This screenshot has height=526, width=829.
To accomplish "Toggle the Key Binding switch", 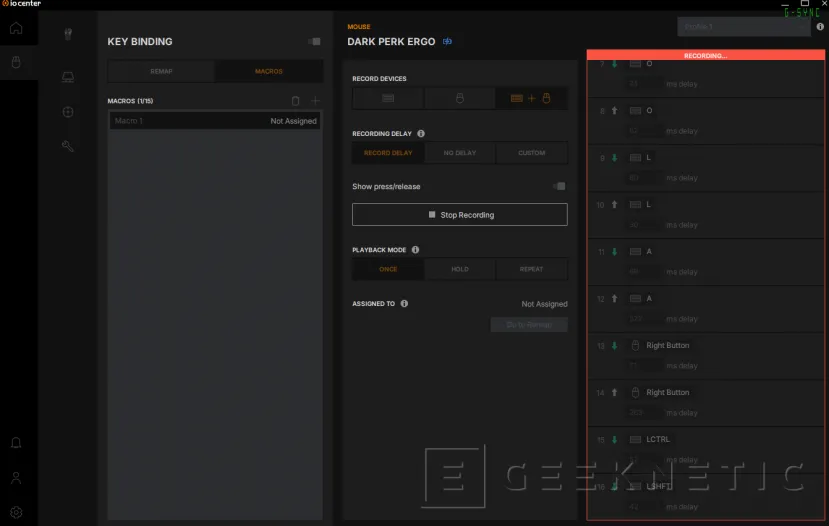I will (x=314, y=42).
